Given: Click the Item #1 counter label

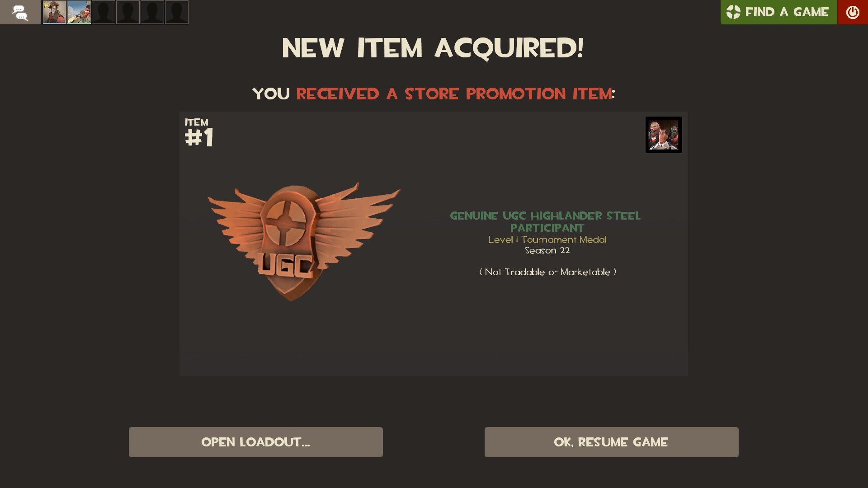Looking at the screenshot, I should [199, 133].
